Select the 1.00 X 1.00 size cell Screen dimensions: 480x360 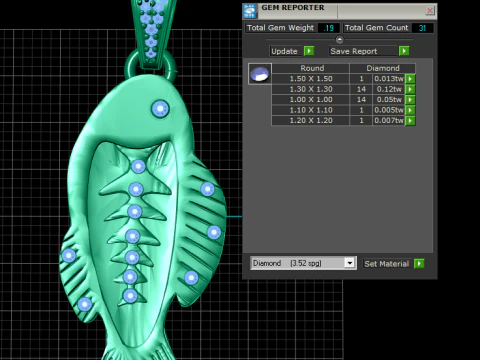click(311, 100)
